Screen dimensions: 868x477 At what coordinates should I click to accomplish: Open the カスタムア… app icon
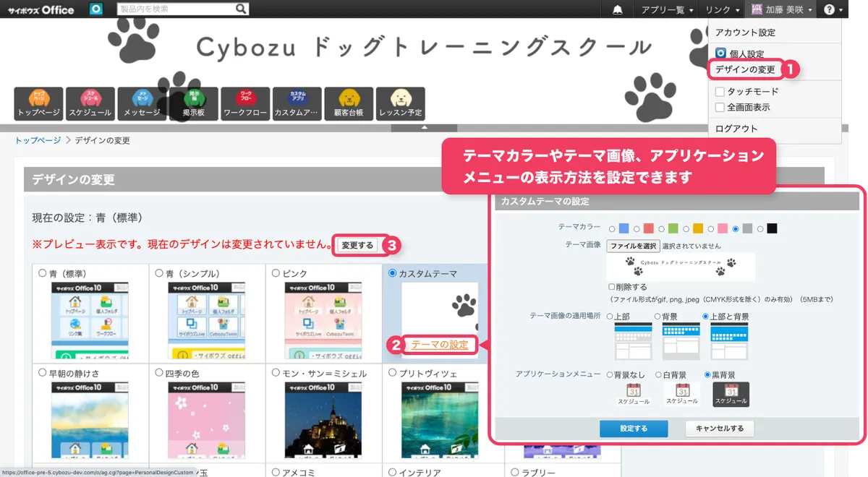tap(297, 103)
